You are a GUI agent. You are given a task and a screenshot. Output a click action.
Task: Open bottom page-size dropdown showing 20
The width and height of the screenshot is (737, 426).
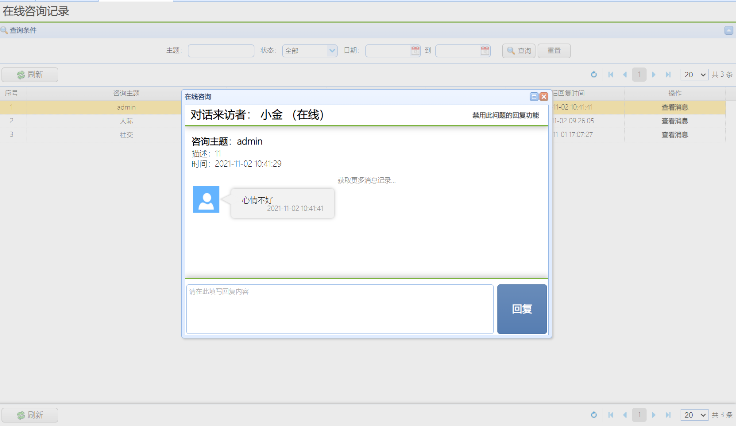694,414
